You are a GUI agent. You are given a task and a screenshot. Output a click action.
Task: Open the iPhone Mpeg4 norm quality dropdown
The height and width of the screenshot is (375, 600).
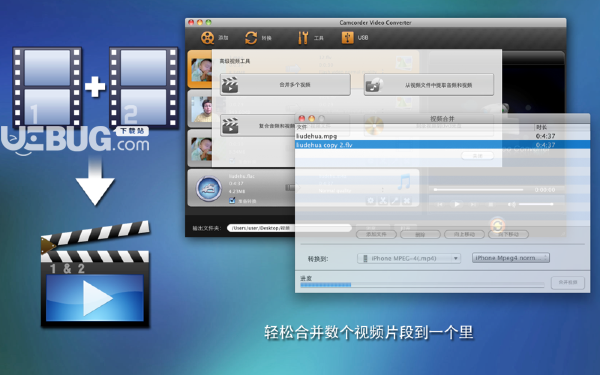pos(511,258)
